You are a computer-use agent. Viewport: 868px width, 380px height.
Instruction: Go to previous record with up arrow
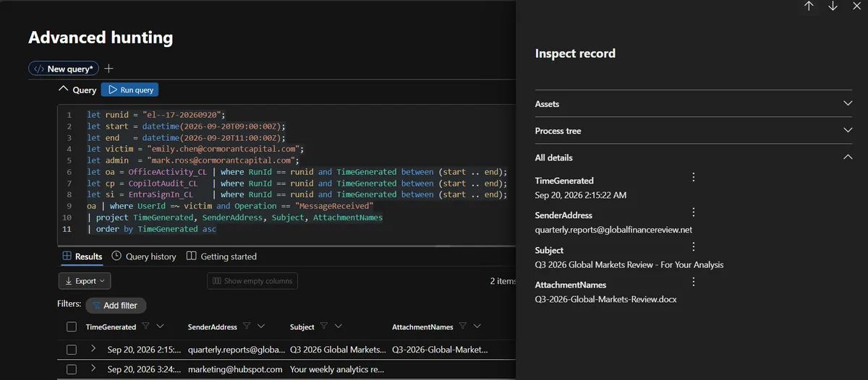(x=809, y=6)
